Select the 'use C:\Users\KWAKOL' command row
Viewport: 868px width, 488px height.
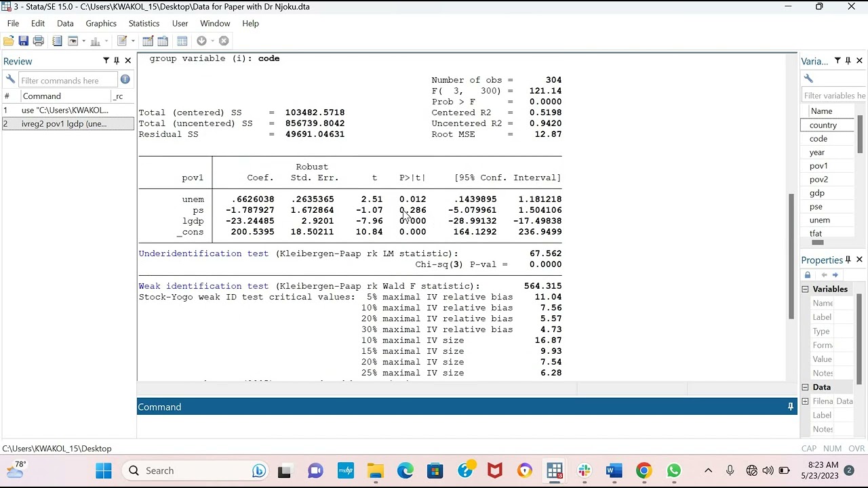pyautogui.click(x=68, y=110)
